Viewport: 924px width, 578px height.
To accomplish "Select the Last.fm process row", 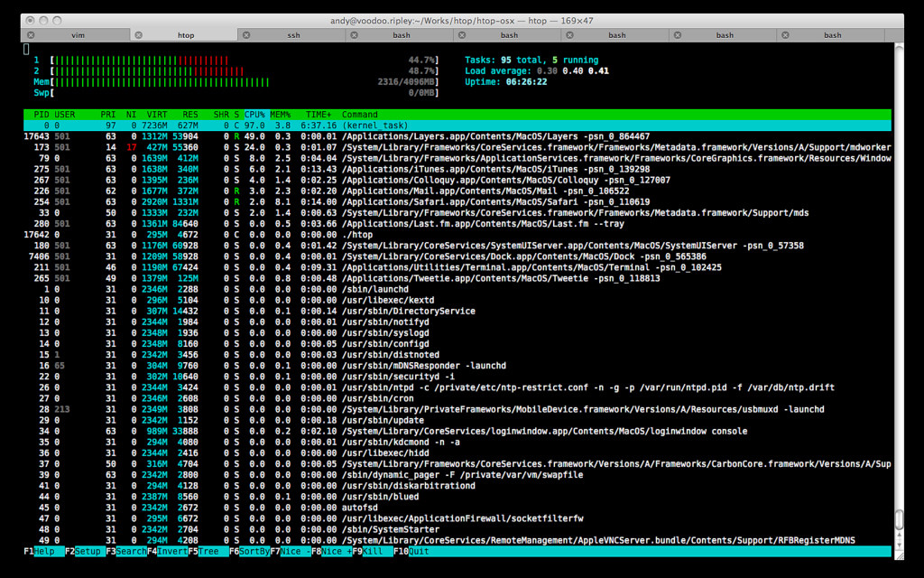I will tap(457, 224).
